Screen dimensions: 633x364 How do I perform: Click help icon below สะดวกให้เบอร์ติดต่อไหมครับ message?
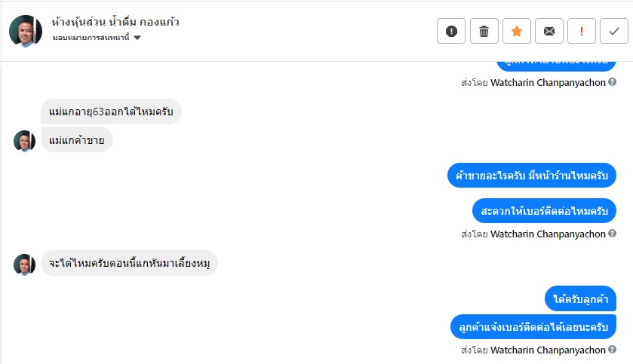pos(613,234)
